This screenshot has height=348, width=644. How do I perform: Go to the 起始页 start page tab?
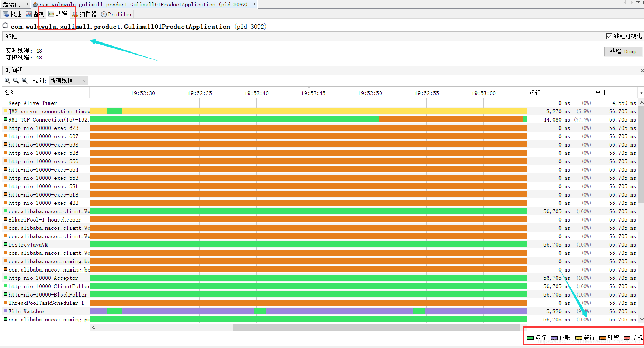coord(12,4)
